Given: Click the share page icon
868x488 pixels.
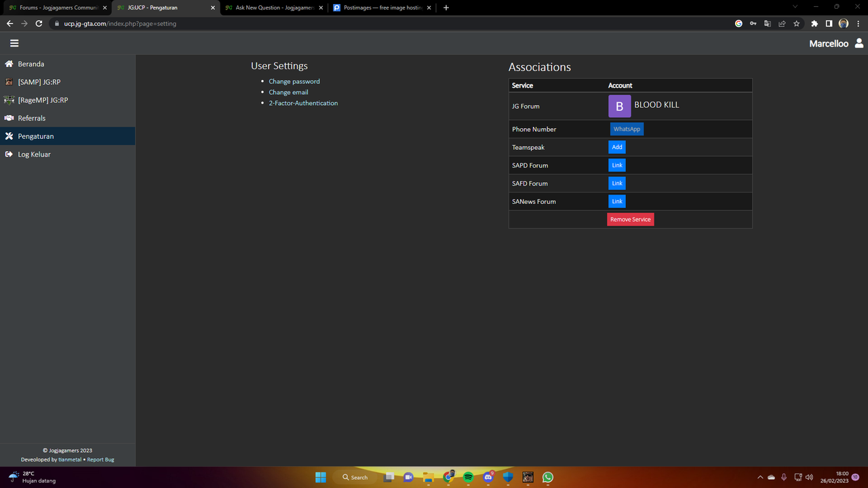Looking at the screenshot, I should click(782, 23).
